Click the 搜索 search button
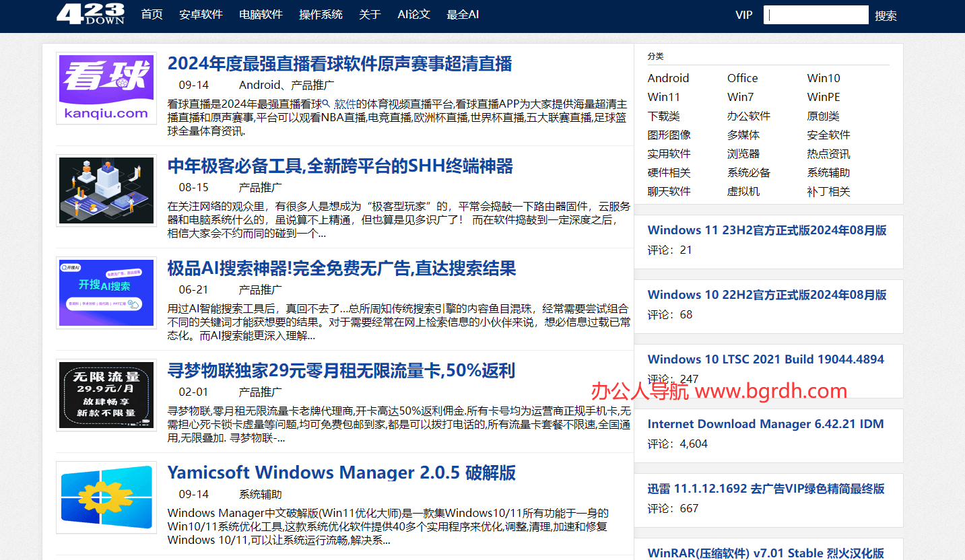 [886, 15]
